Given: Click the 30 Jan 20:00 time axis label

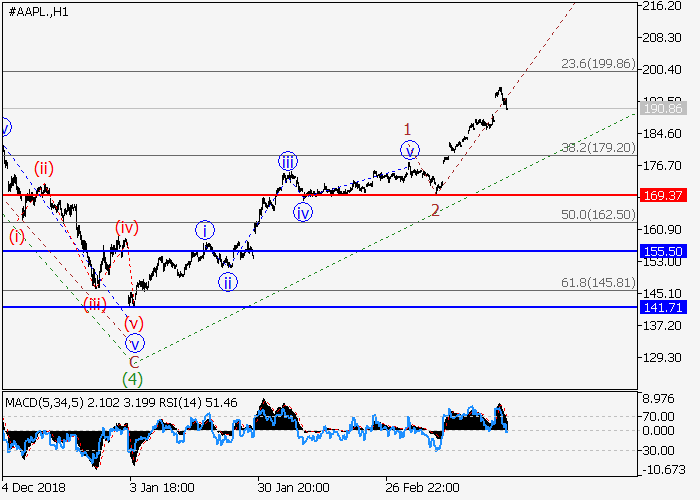Looking at the screenshot, I should tap(294, 488).
